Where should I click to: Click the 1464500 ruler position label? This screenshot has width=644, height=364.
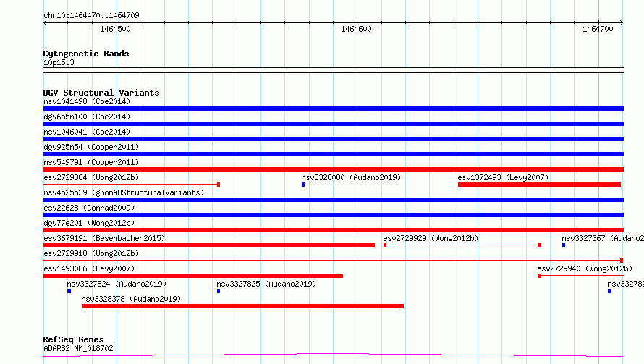115,29
